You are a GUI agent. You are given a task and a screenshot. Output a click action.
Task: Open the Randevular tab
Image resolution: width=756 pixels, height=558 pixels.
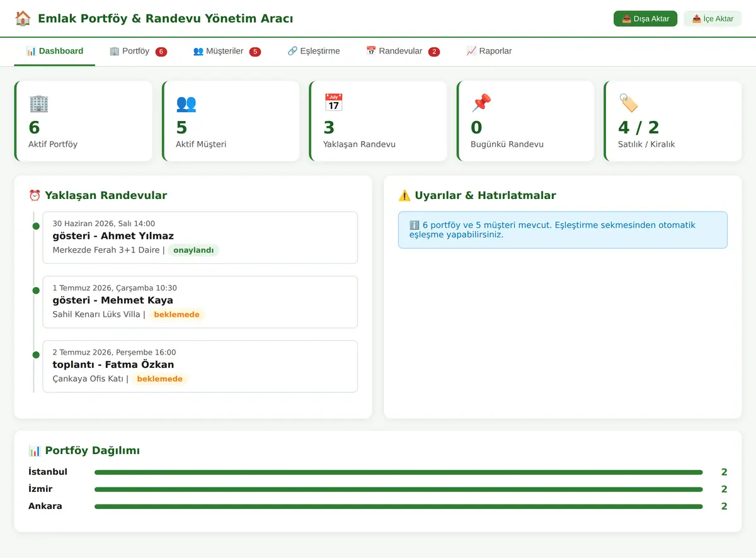coord(403,52)
